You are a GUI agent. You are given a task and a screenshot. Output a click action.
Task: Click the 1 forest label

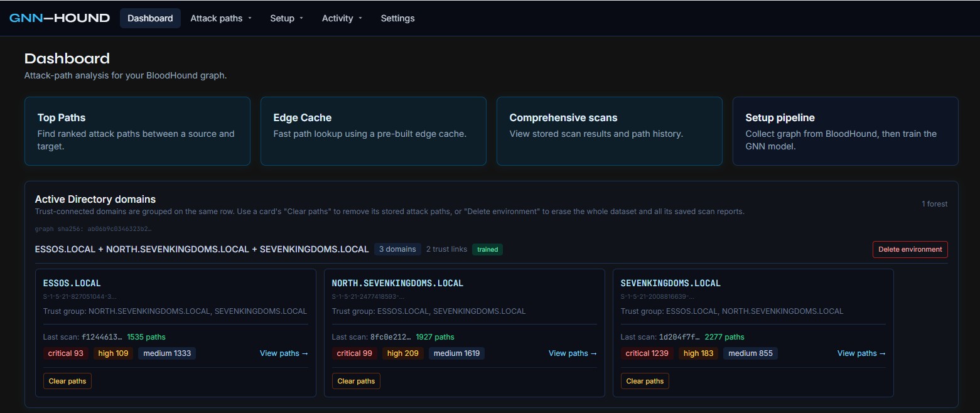(935, 204)
